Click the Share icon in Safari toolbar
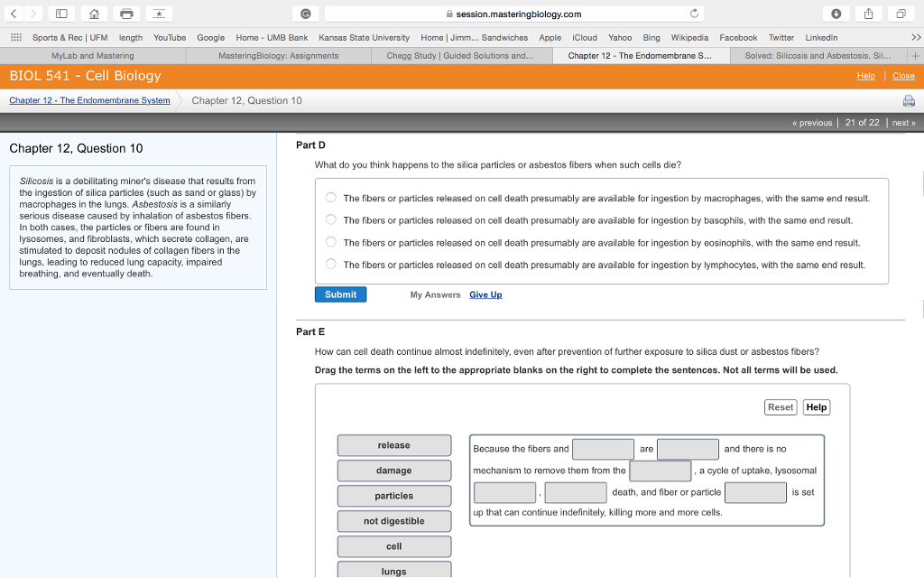 tap(869, 14)
